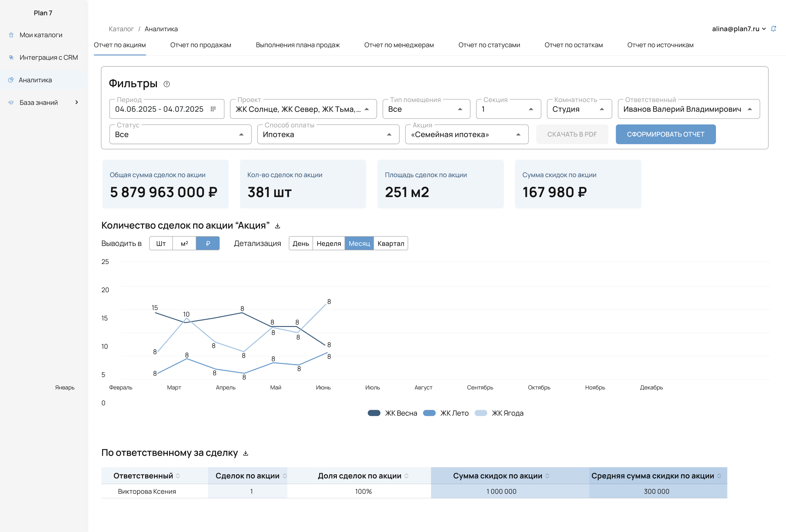Set chart detail level to Неделя

pyautogui.click(x=328, y=243)
